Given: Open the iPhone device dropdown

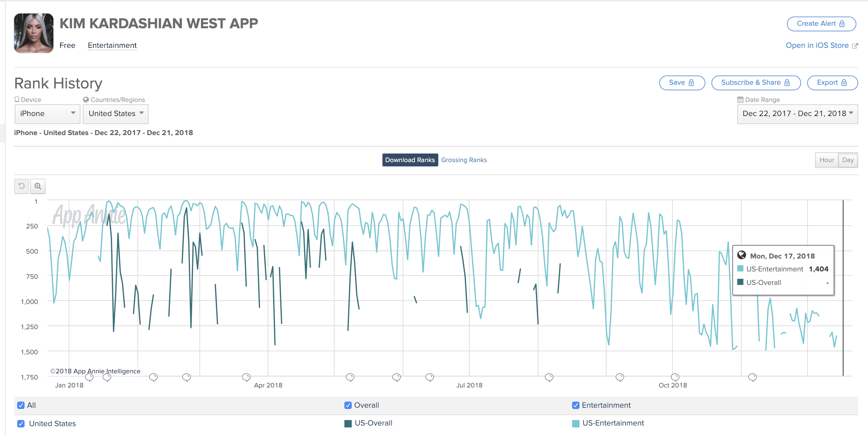Looking at the screenshot, I should [47, 114].
